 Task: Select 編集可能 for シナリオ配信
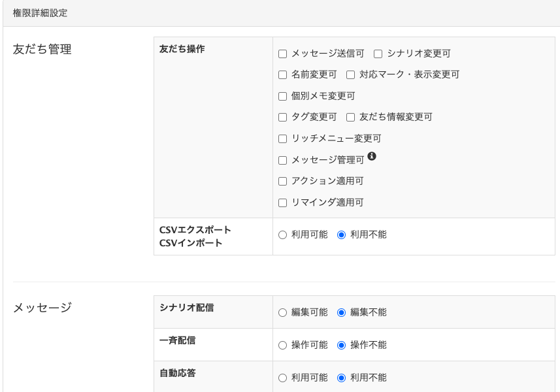(283, 311)
